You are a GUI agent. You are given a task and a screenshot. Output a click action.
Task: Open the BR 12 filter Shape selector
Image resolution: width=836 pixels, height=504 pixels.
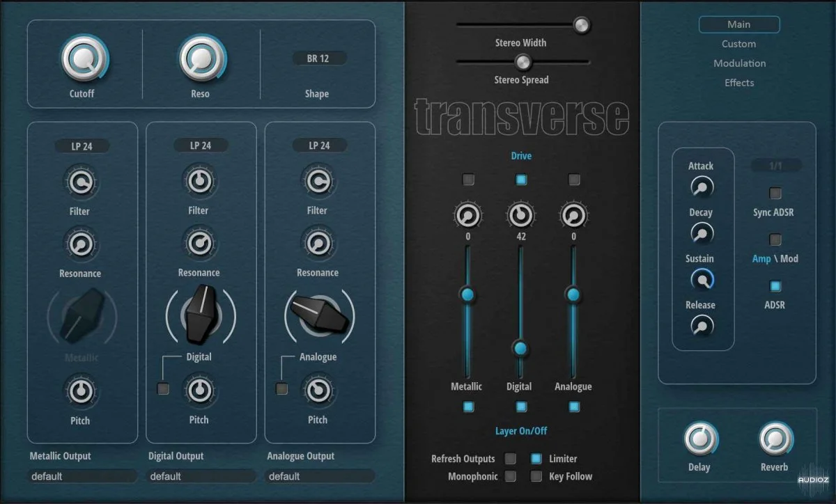(x=318, y=58)
